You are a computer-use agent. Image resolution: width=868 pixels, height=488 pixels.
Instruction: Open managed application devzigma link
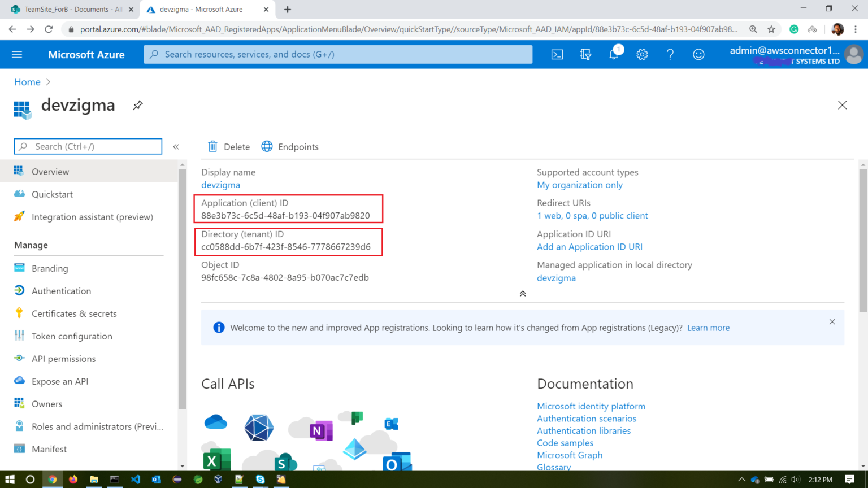[556, 278]
